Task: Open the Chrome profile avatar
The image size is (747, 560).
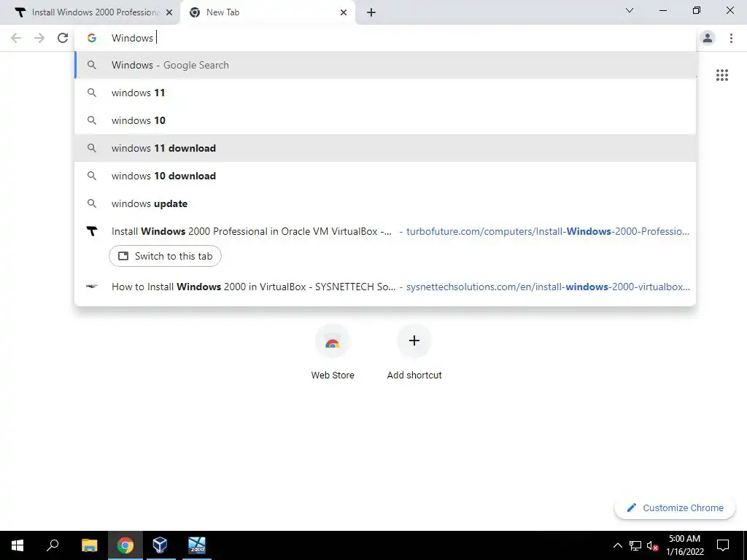Action: [x=708, y=38]
